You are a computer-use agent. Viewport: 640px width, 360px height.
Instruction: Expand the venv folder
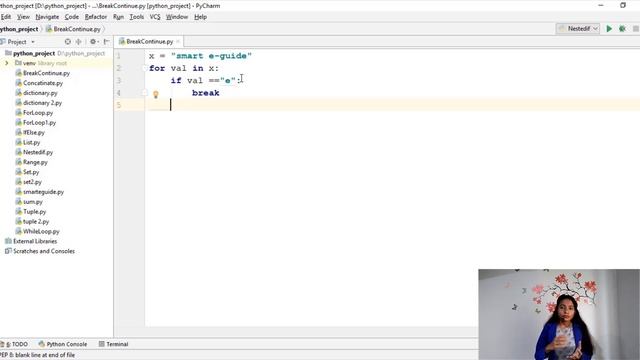click(x=7, y=63)
